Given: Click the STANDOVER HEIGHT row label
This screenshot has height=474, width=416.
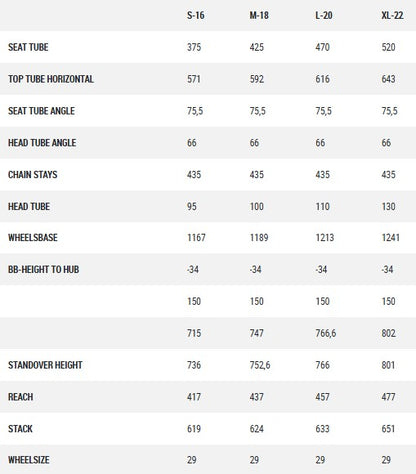Looking at the screenshot, I should click(45, 365).
